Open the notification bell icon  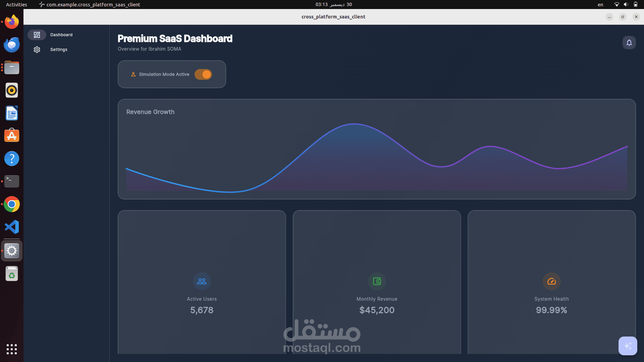(x=629, y=43)
